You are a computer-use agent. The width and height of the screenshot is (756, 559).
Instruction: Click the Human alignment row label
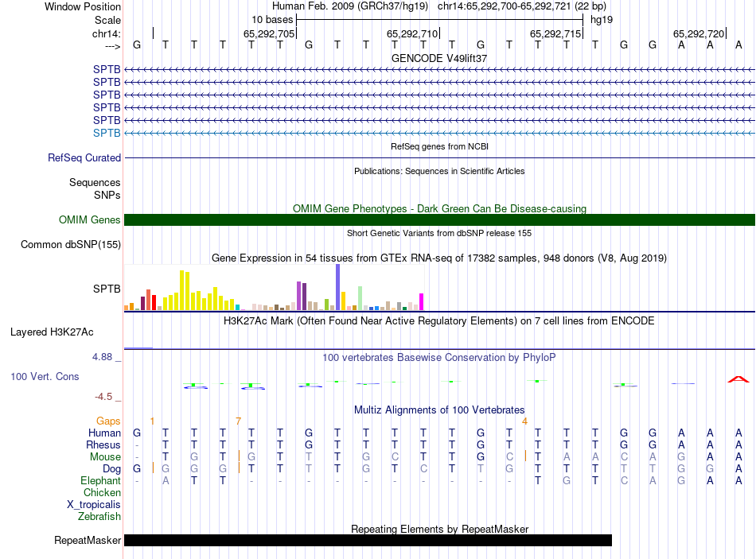point(104,433)
